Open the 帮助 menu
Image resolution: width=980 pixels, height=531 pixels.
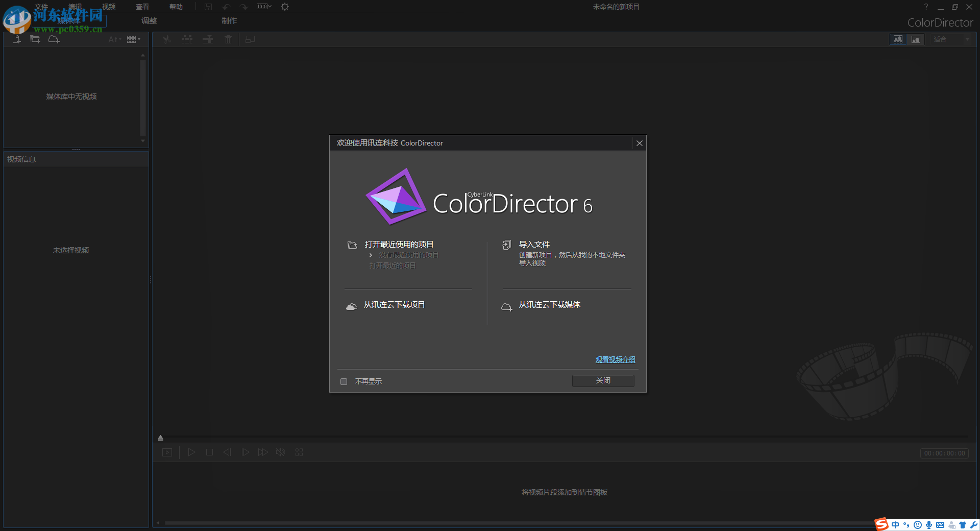pyautogui.click(x=176, y=6)
